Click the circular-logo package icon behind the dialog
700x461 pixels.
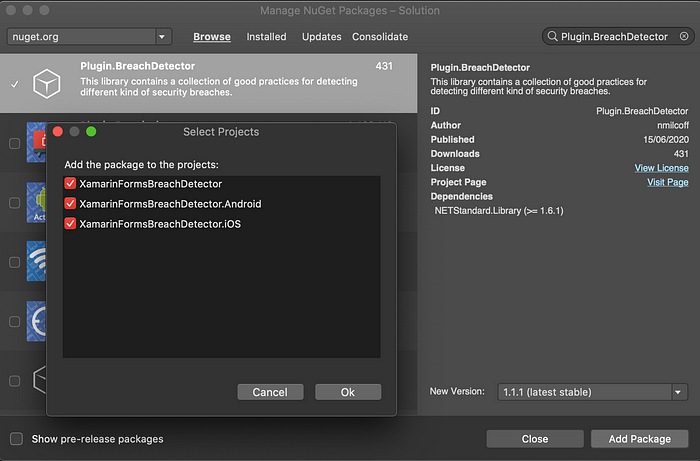tap(36, 321)
